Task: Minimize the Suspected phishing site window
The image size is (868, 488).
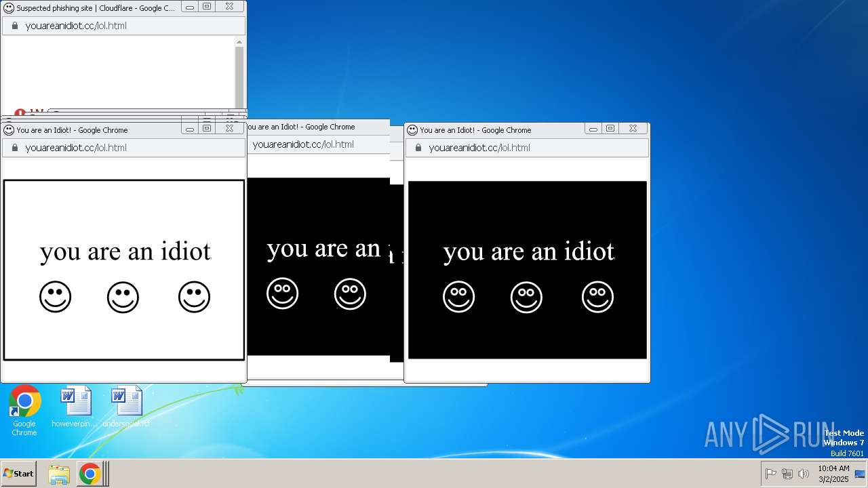Action: 190,7
